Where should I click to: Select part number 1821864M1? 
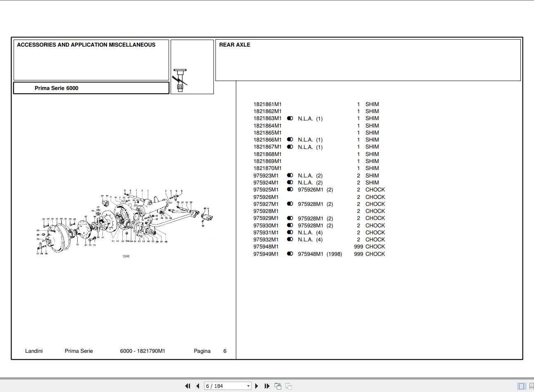click(268, 126)
